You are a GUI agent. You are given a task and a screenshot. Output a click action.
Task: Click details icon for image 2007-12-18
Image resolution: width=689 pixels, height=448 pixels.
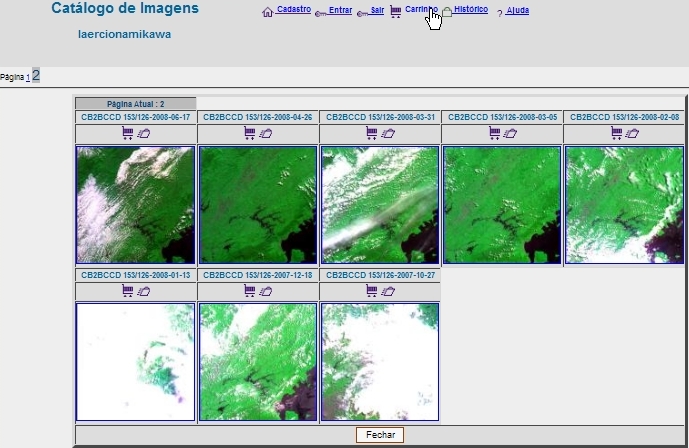(x=266, y=290)
